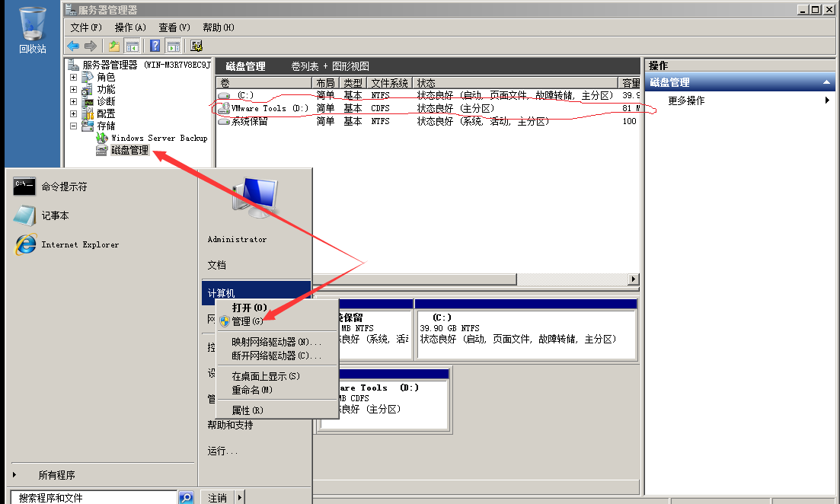Image resolution: width=840 pixels, height=504 pixels.
Task: Click the C: volume drive icon
Action: tap(224, 96)
